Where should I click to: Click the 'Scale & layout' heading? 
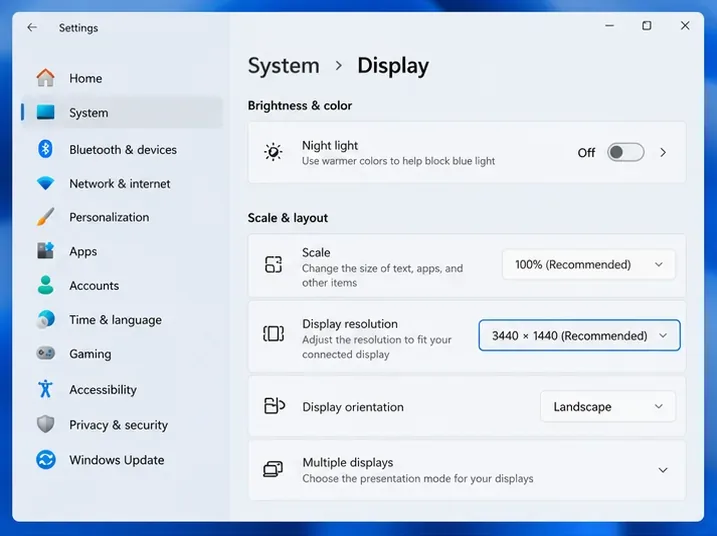pyautogui.click(x=288, y=218)
